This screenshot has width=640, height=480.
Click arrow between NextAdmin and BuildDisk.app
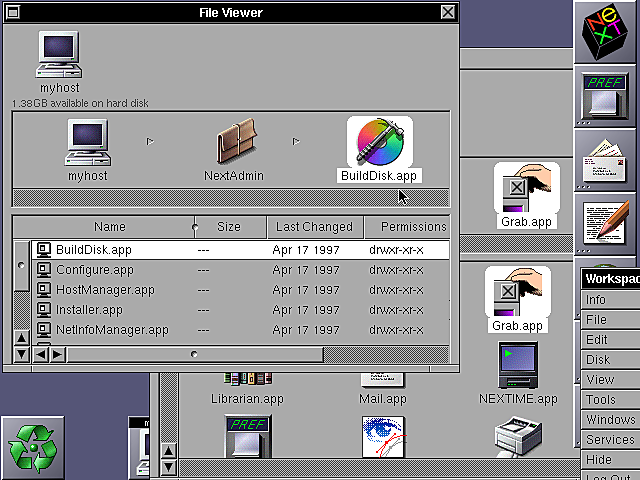pos(296,142)
